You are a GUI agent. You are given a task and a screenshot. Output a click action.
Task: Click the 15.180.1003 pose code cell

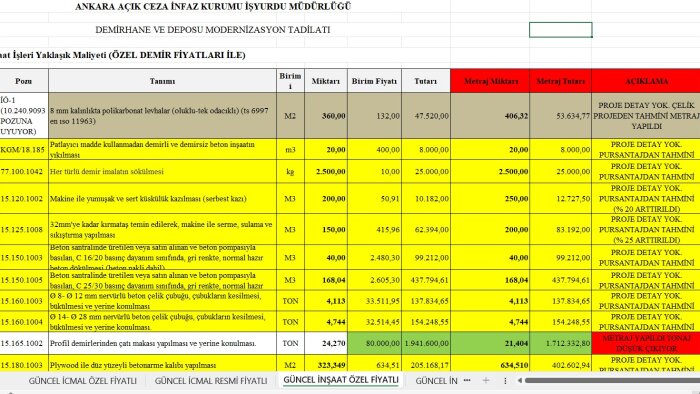[24, 364]
